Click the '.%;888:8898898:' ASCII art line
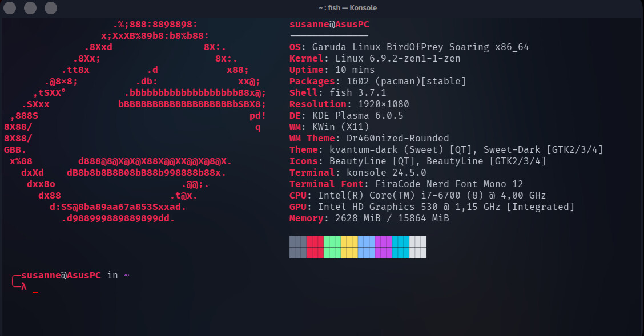This screenshot has height=336, width=644. point(155,25)
